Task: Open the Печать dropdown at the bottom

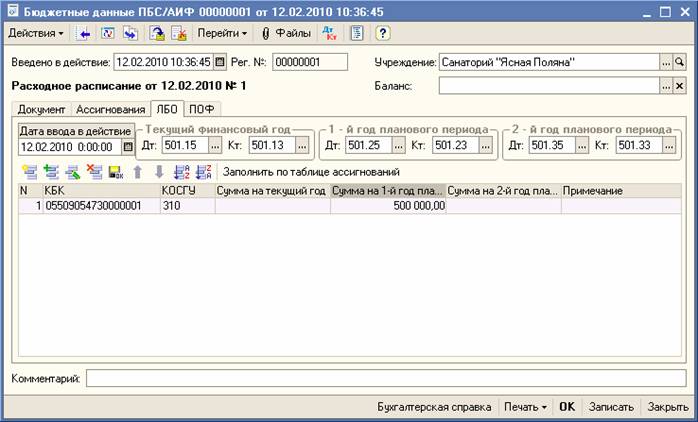Action: point(526,407)
